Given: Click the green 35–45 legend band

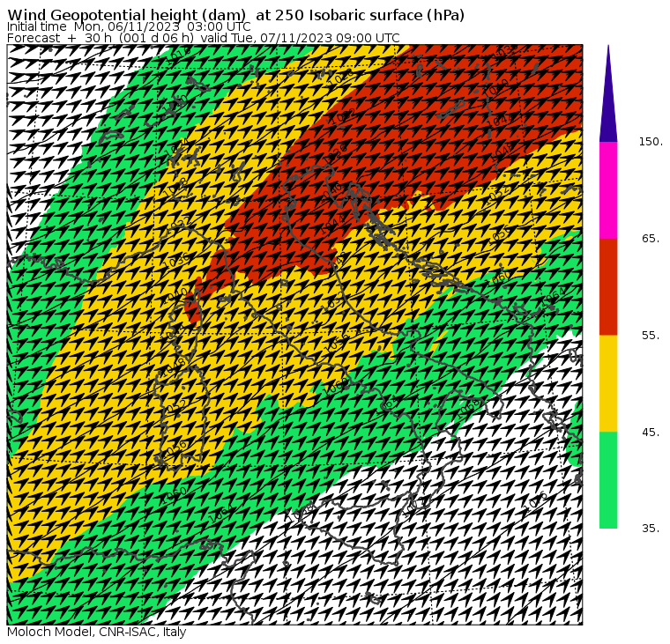Looking at the screenshot, I should tap(608, 480).
